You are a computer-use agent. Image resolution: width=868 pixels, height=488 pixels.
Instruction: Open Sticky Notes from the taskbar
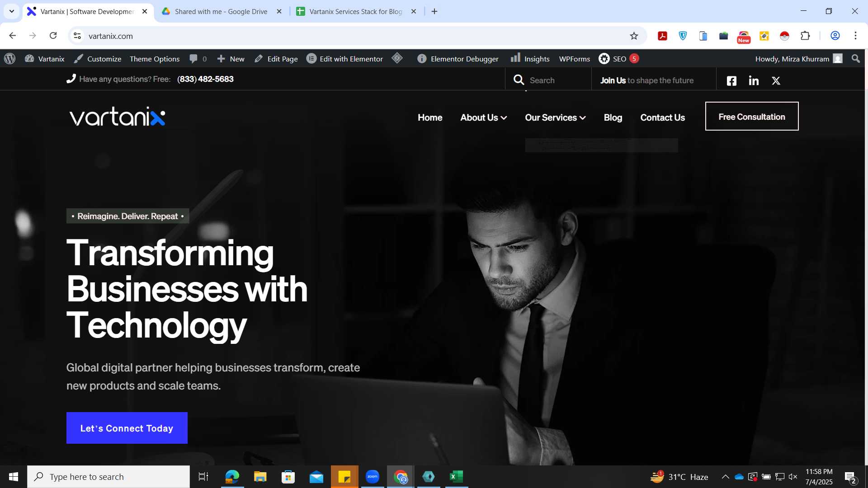tap(344, 477)
